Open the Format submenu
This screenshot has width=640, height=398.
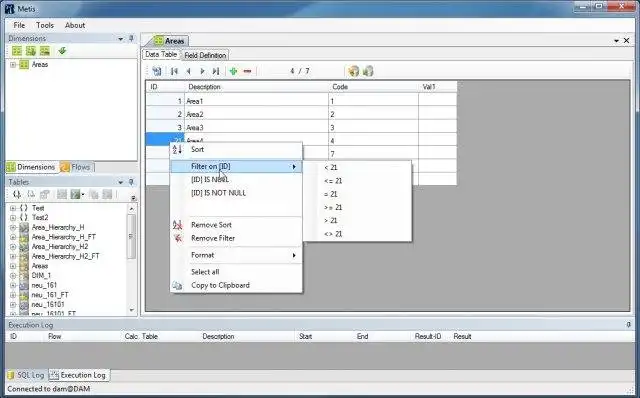pos(236,255)
